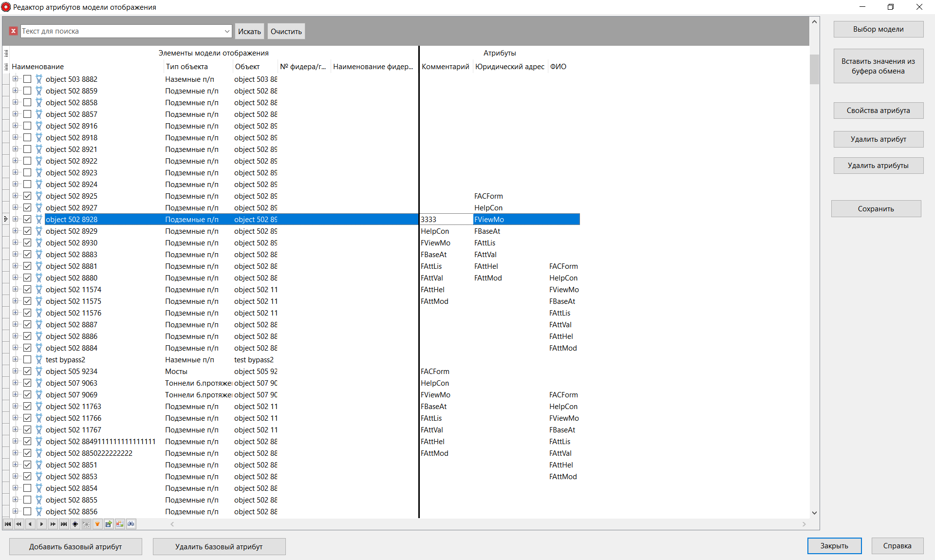
Task: Uncheck the checkbox for object 502 8925
Action: coord(28,196)
